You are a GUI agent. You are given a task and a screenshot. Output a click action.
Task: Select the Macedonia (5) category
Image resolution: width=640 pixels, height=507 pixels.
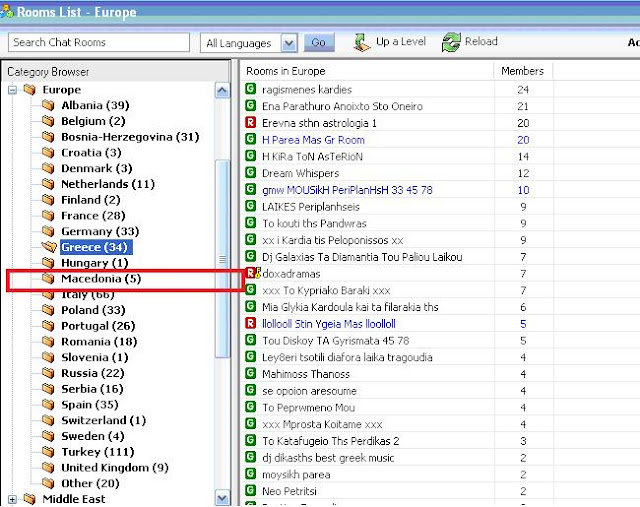pyautogui.click(x=101, y=279)
